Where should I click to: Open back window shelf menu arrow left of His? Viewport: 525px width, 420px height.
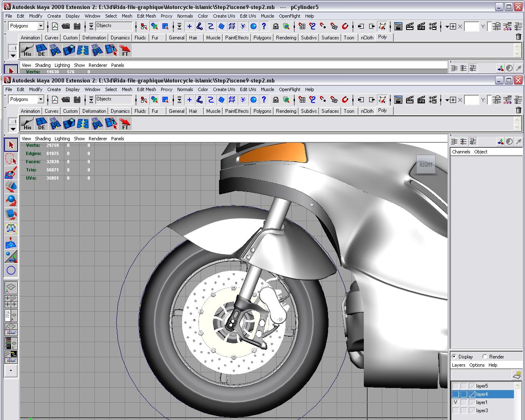(x=13, y=55)
